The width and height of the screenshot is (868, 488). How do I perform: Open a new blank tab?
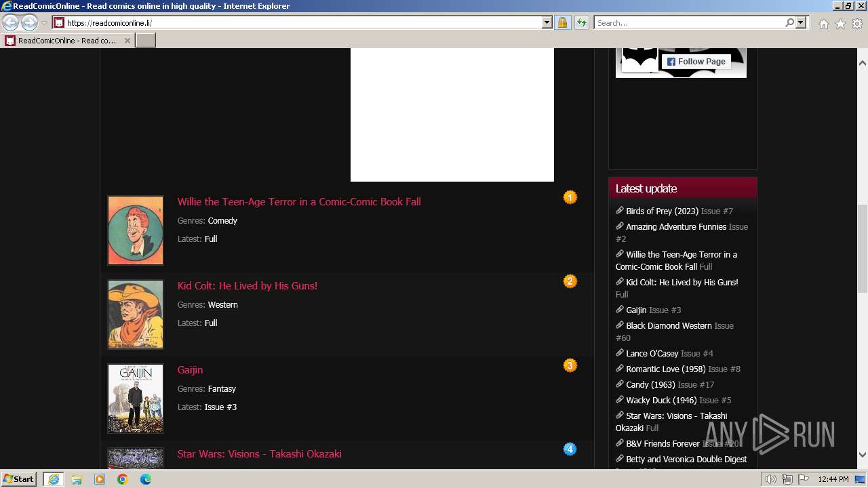[146, 41]
